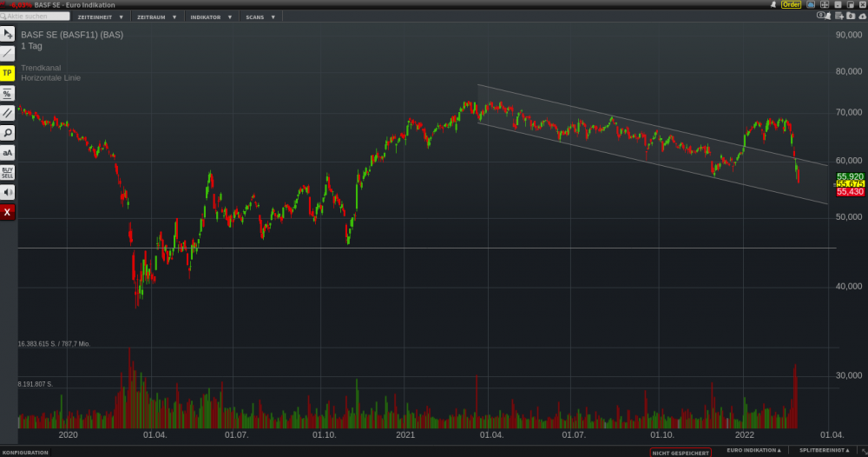Expand the Euro Indikation selector
868x457 pixels.
[753, 450]
